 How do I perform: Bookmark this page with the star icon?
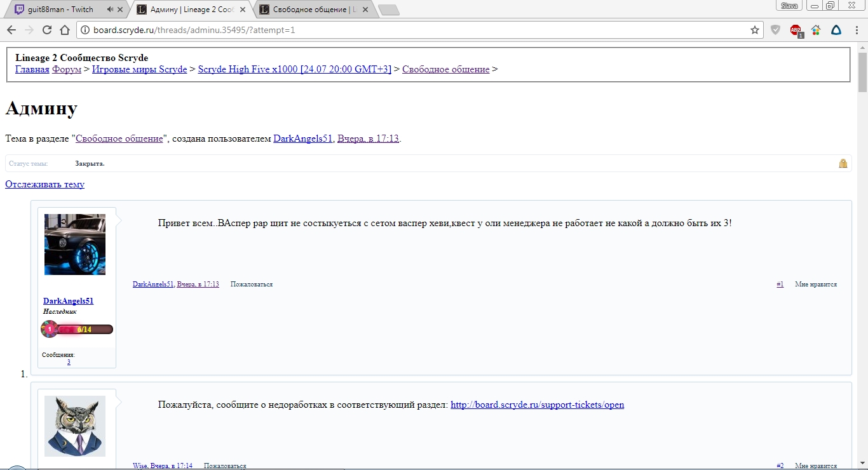pyautogui.click(x=754, y=30)
